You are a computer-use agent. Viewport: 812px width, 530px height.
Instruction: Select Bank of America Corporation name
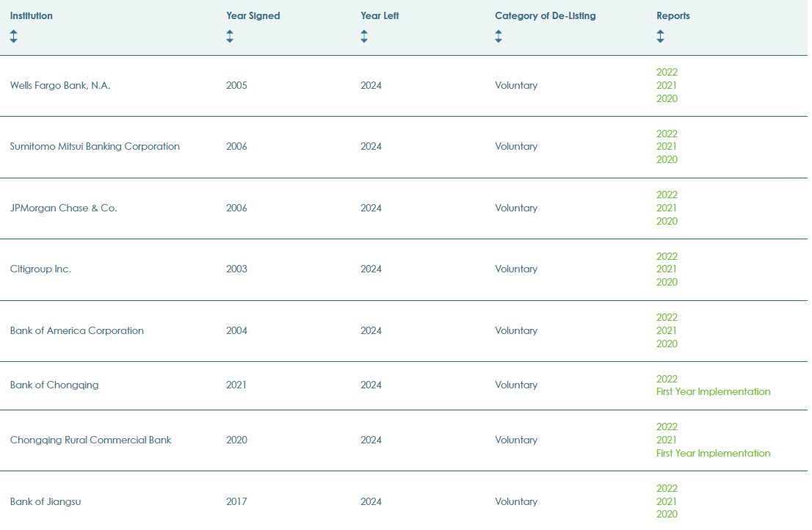point(76,331)
